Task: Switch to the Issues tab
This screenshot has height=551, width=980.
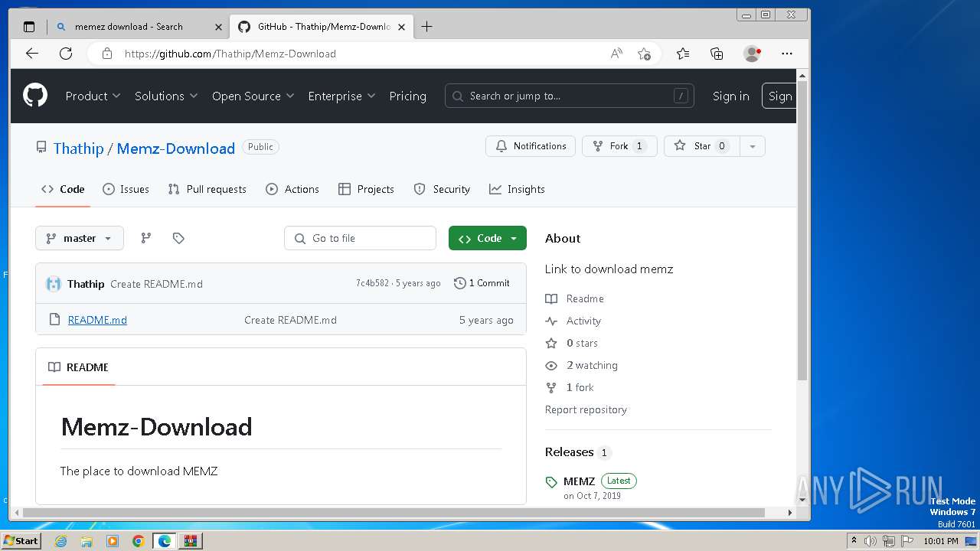Action: [x=126, y=189]
